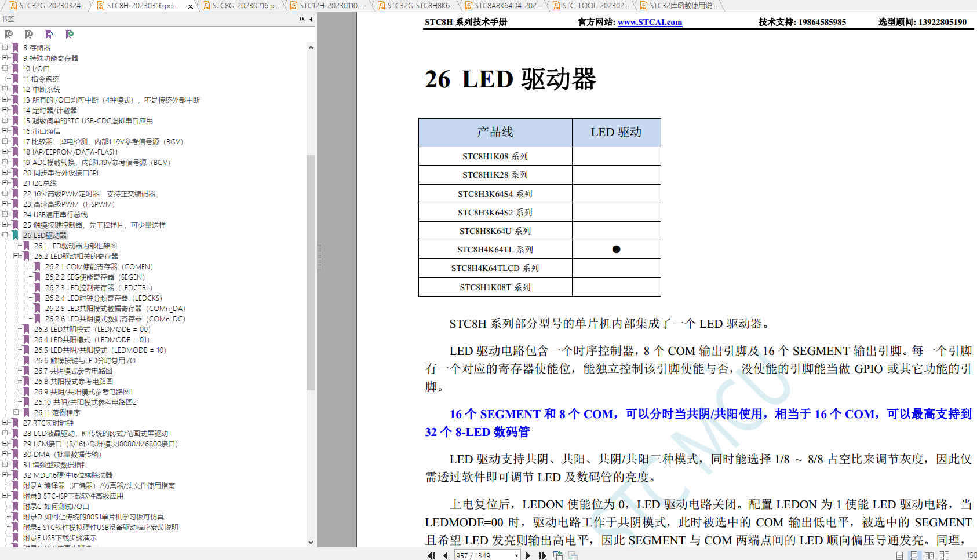Switch to continuous facing layout

tap(944, 555)
